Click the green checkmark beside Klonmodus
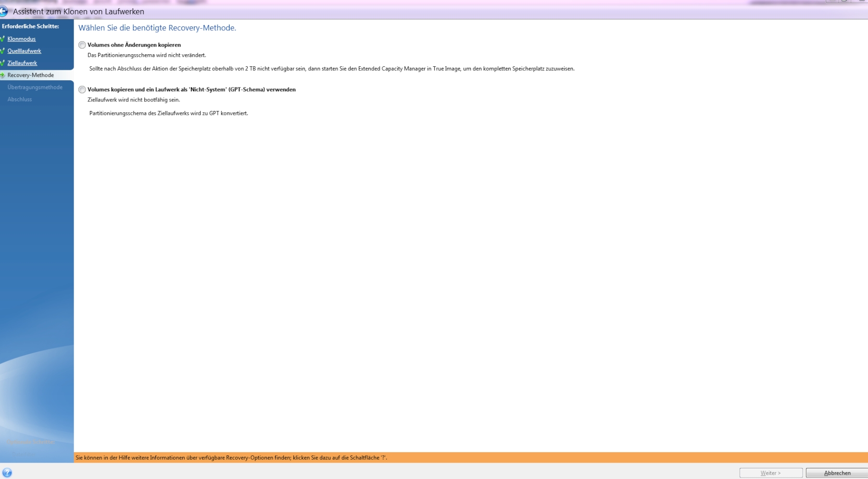Screen dimensions: 868x479 (x=2, y=39)
